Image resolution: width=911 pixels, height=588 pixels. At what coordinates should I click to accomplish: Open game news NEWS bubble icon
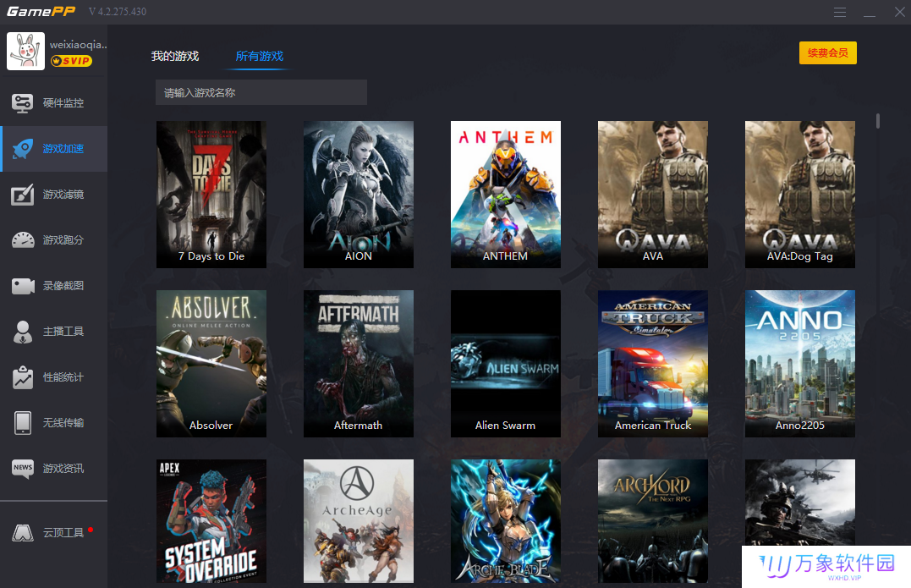tap(23, 469)
